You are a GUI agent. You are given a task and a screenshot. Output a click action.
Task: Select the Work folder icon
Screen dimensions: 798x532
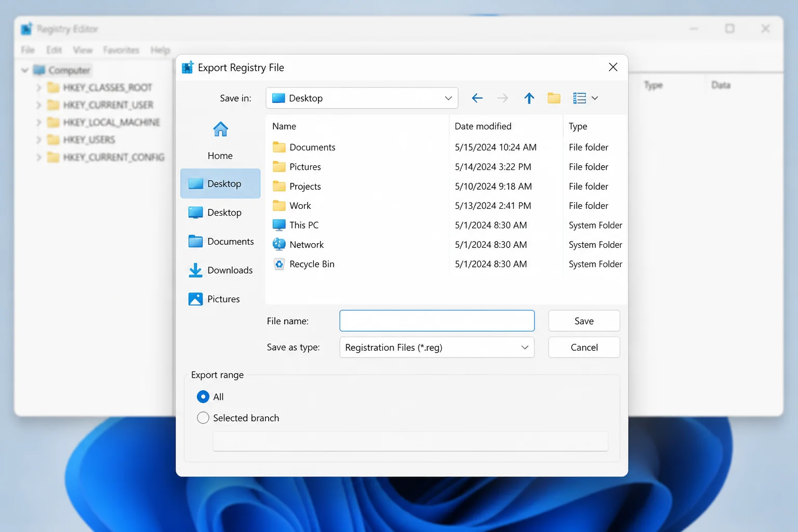[x=279, y=206]
